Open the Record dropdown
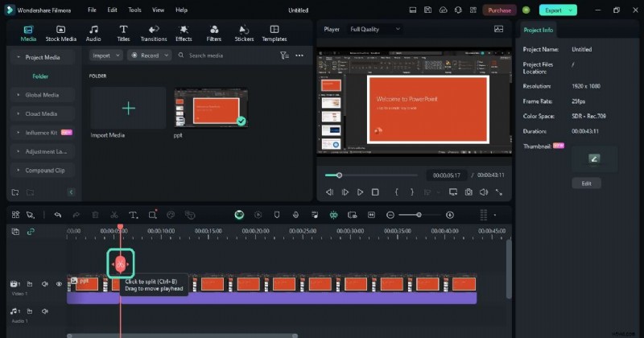This screenshot has width=644, height=338. pyautogui.click(x=150, y=56)
